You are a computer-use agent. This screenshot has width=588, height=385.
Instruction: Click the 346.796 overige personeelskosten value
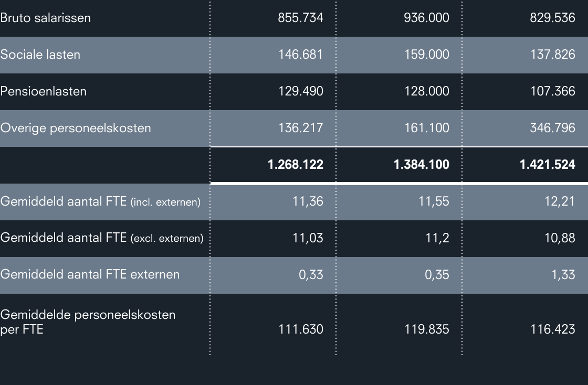point(552,128)
